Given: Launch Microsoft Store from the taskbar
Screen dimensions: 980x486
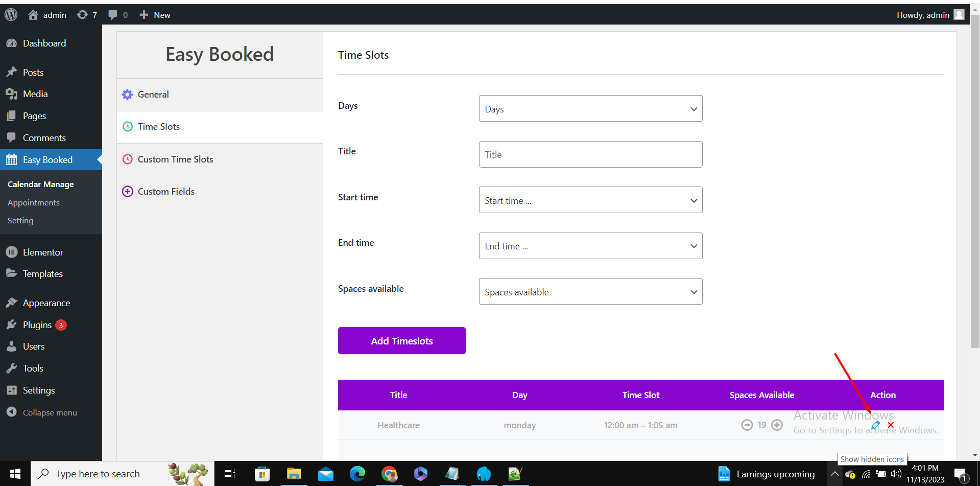Looking at the screenshot, I should coord(262,474).
